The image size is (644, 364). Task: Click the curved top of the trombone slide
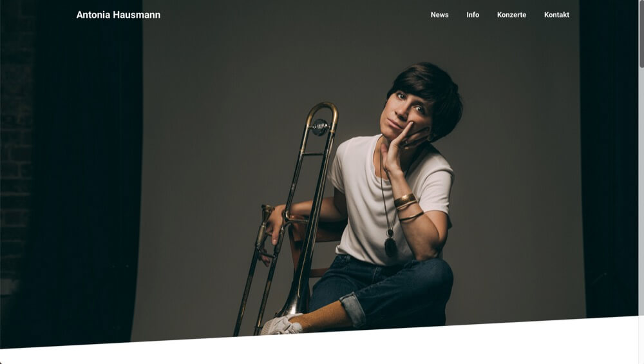[321, 111]
